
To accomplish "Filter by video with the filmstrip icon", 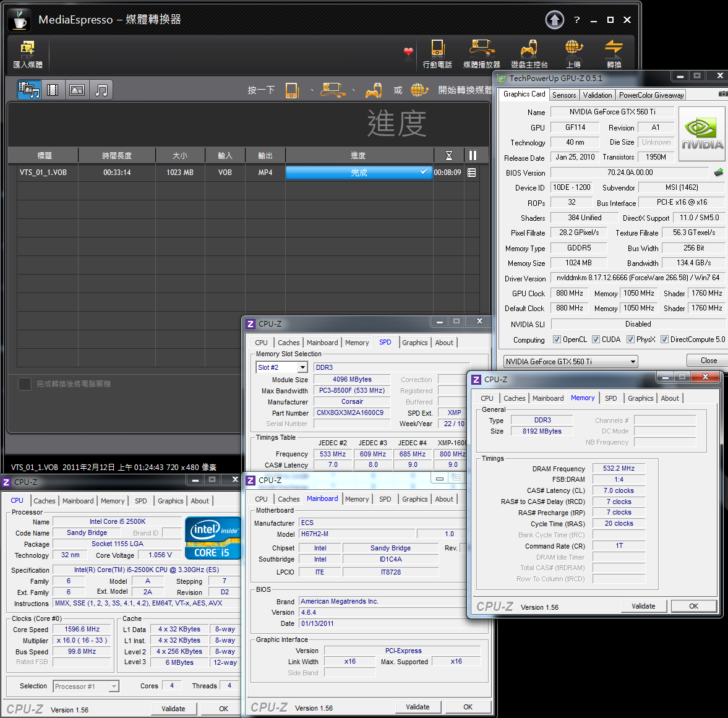I will point(53,90).
